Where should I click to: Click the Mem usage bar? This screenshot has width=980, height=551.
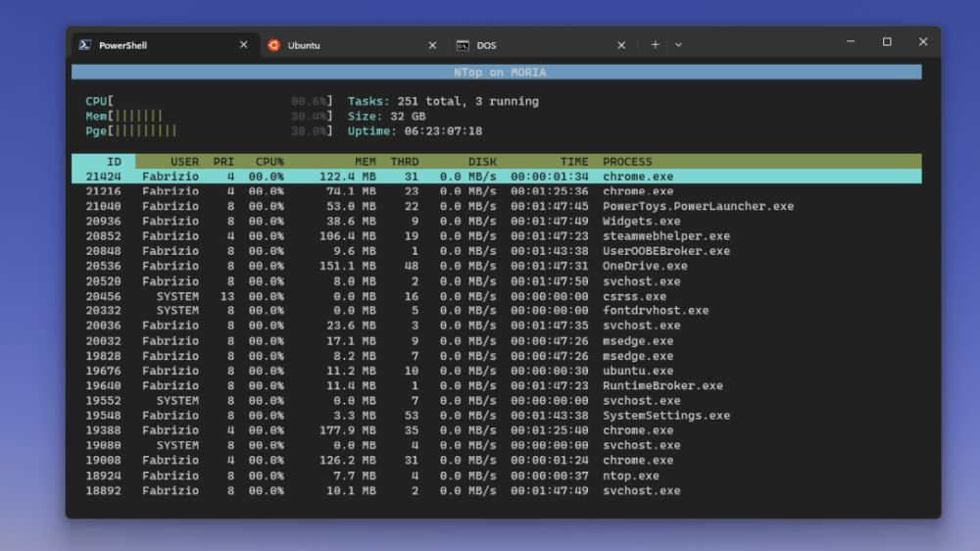click(x=209, y=117)
